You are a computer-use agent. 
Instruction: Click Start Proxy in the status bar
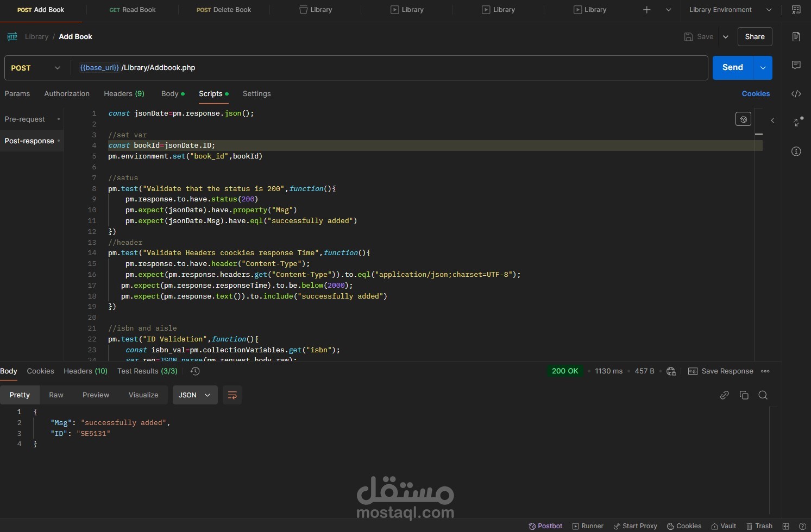[x=635, y=526]
